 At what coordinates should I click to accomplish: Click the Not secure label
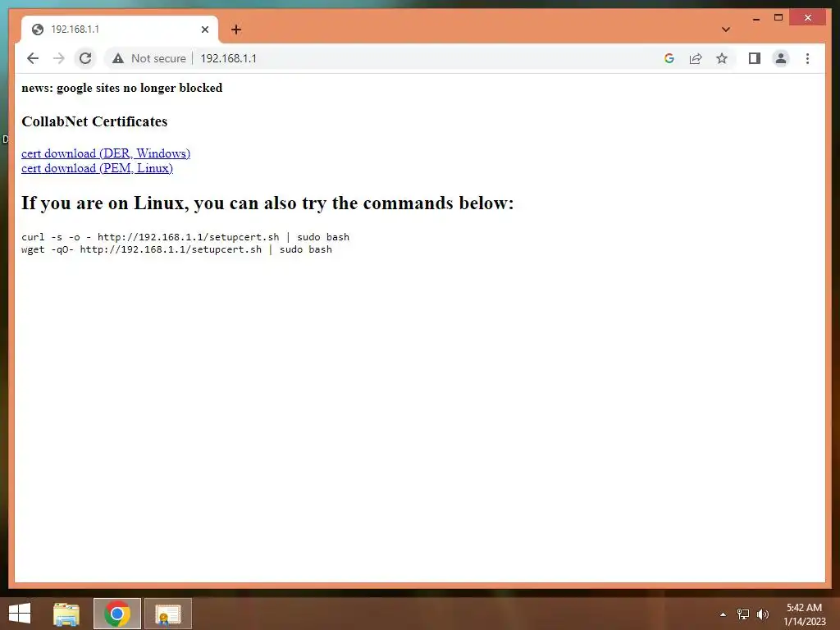click(x=158, y=58)
